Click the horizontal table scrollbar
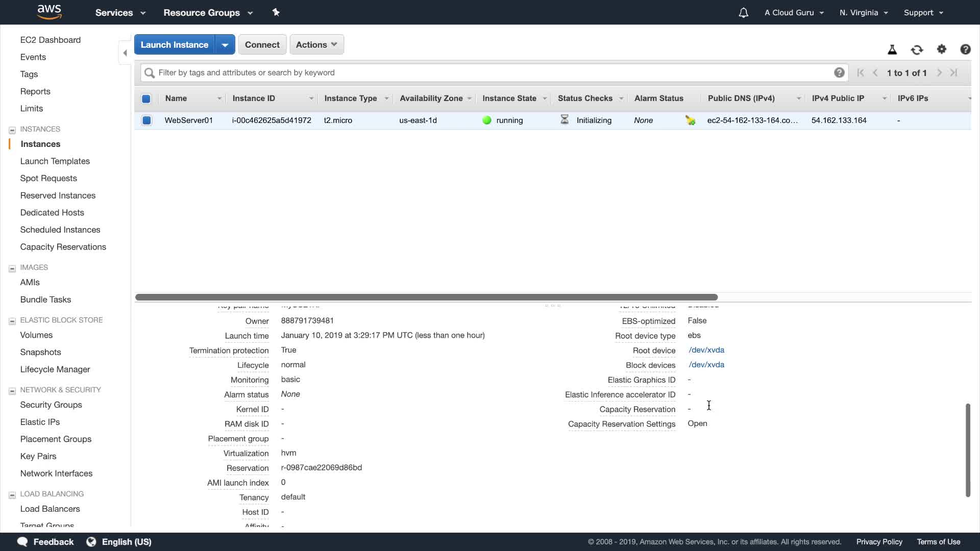 click(426, 297)
